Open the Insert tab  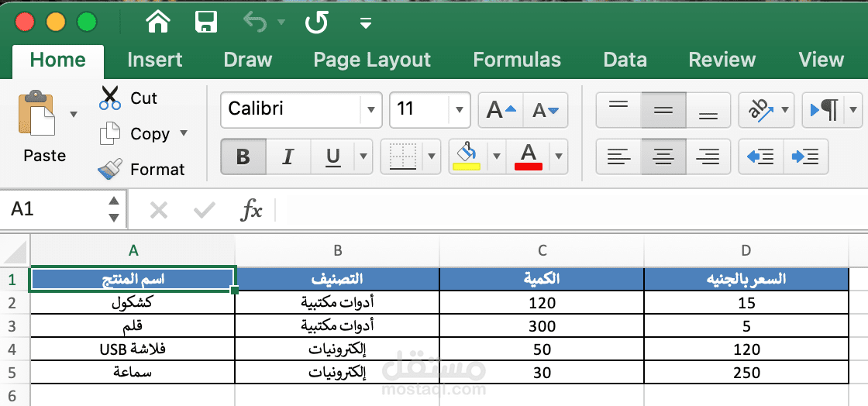coord(154,60)
